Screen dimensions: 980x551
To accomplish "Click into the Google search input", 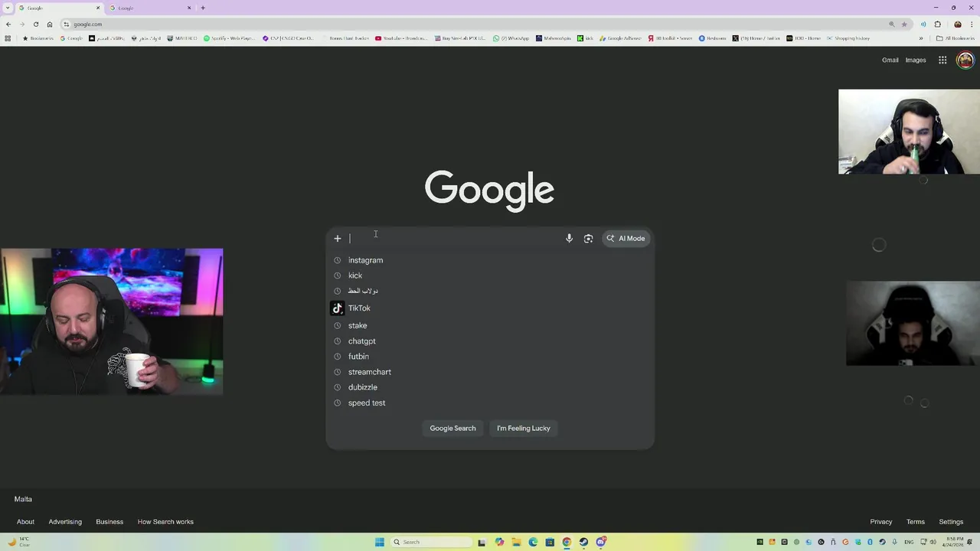I will point(454,239).
